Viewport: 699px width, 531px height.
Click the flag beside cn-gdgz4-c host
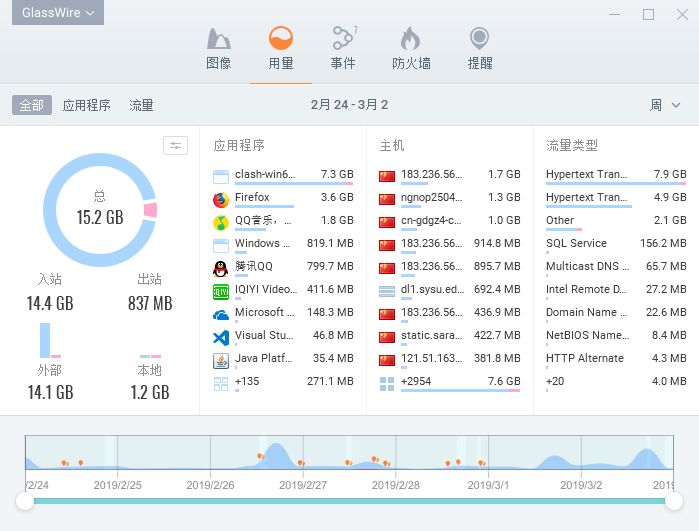[x=387, y=222]
